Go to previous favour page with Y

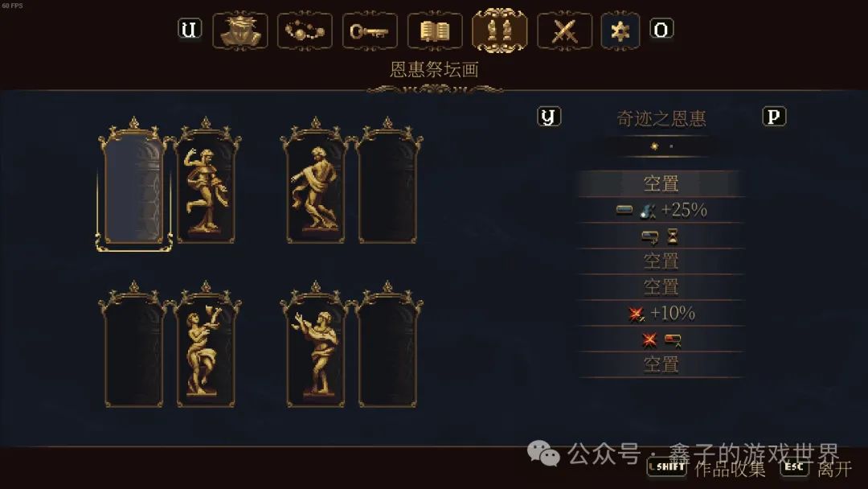pos(549,117)
